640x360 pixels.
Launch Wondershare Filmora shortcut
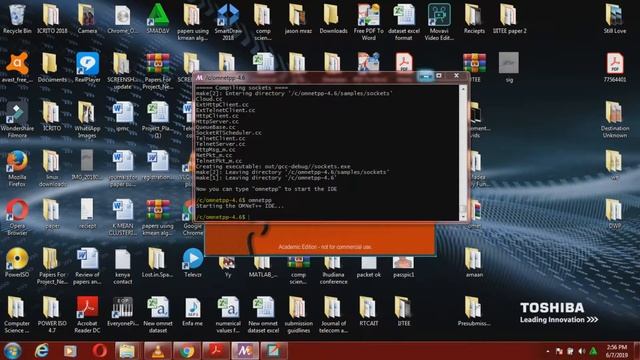click(x=17, y=120)
